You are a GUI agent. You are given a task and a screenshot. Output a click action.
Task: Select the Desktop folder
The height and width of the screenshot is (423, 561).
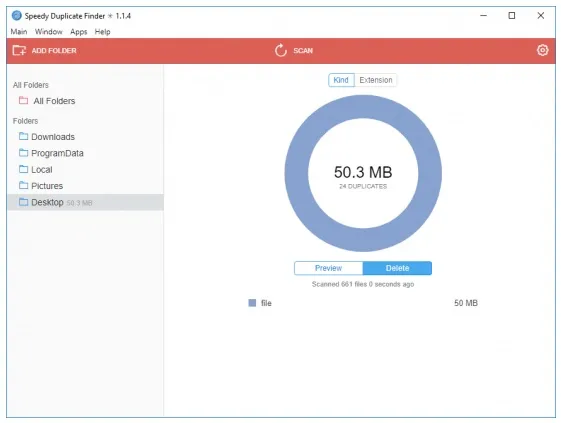click(x=85, y=202)
